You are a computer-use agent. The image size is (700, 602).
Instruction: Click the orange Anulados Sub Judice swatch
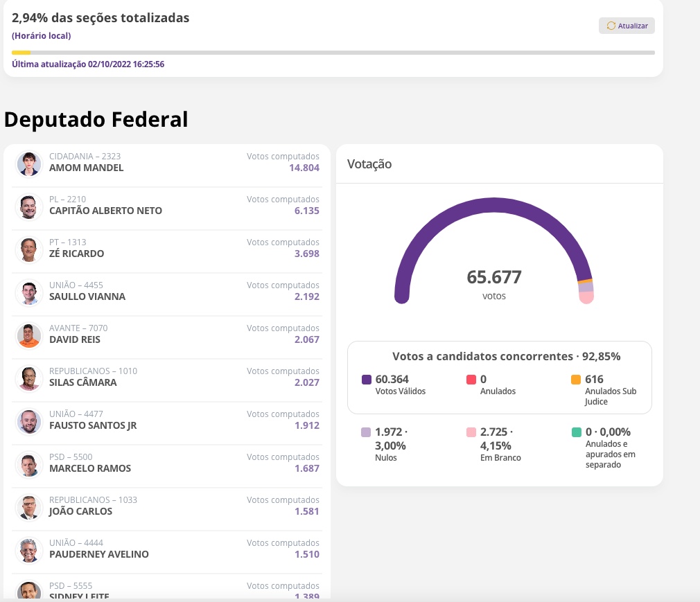pos(576,380)
